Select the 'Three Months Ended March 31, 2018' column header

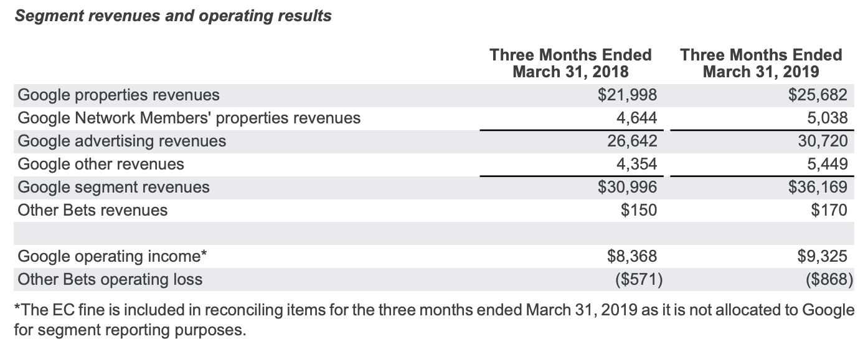point(570,63)
